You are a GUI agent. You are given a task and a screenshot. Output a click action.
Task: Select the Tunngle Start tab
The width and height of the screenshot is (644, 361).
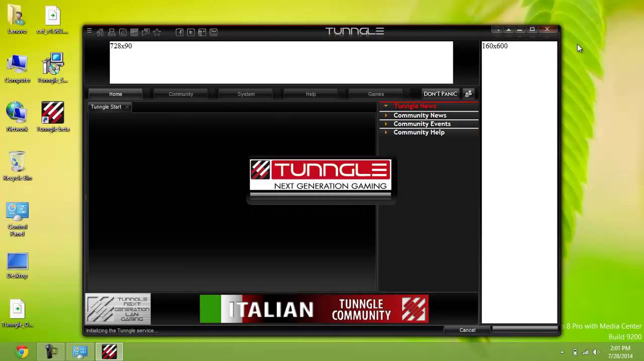pos(106,107)
